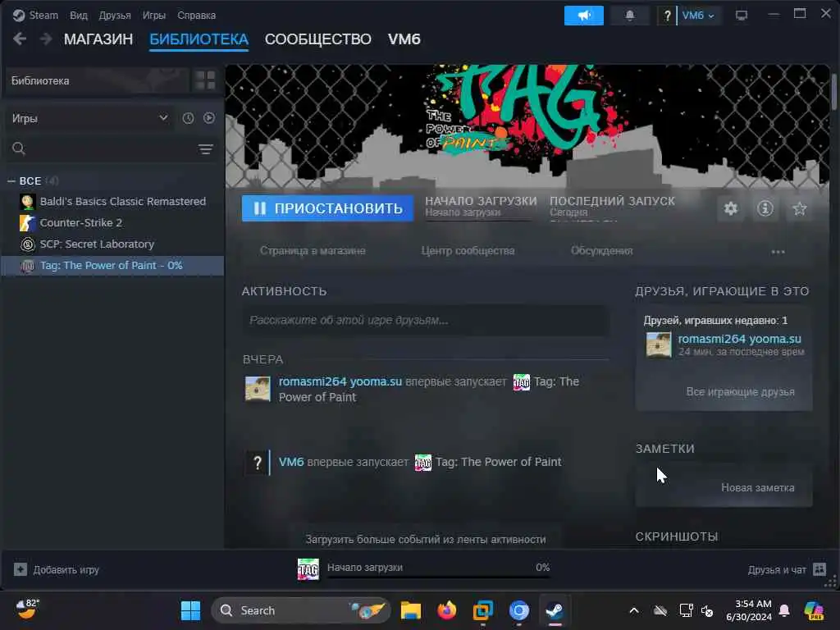
Task: Select the БИБЛИОТЕКА tab
Action: (x=199, y=39)
